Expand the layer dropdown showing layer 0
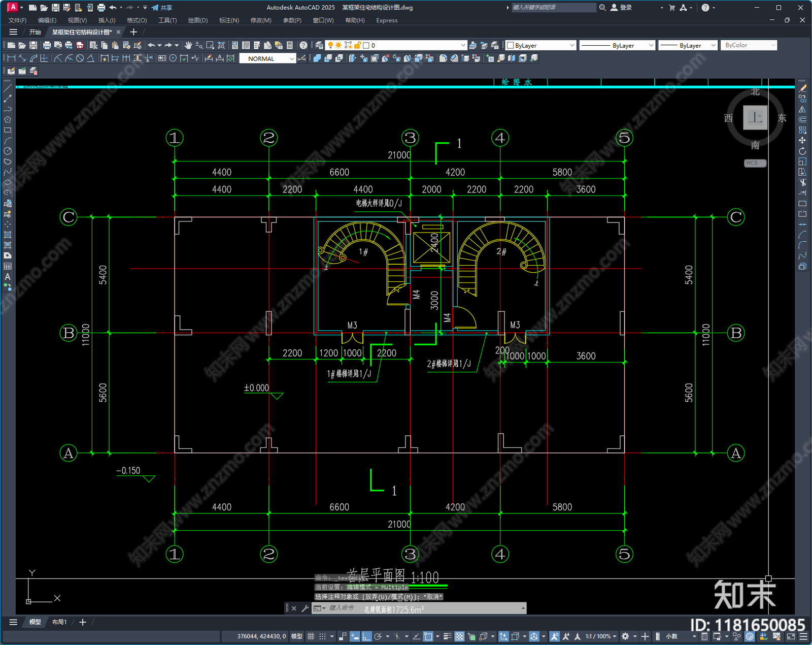This screenshot has height=645, width=812. tap(463, 45)
